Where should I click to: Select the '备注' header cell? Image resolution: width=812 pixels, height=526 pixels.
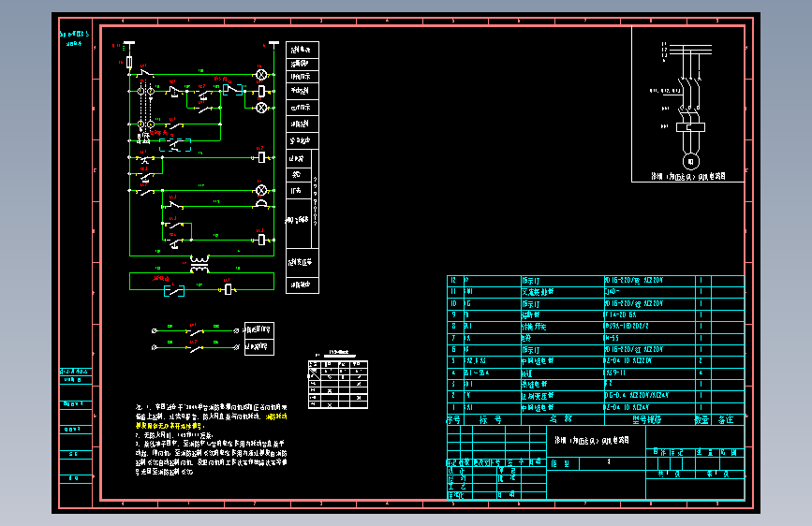click(727, 419)
